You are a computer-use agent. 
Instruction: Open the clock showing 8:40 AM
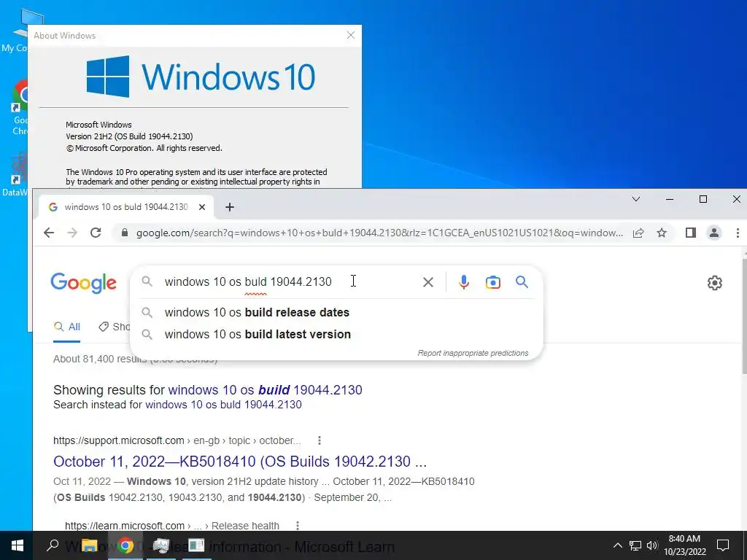684,545
